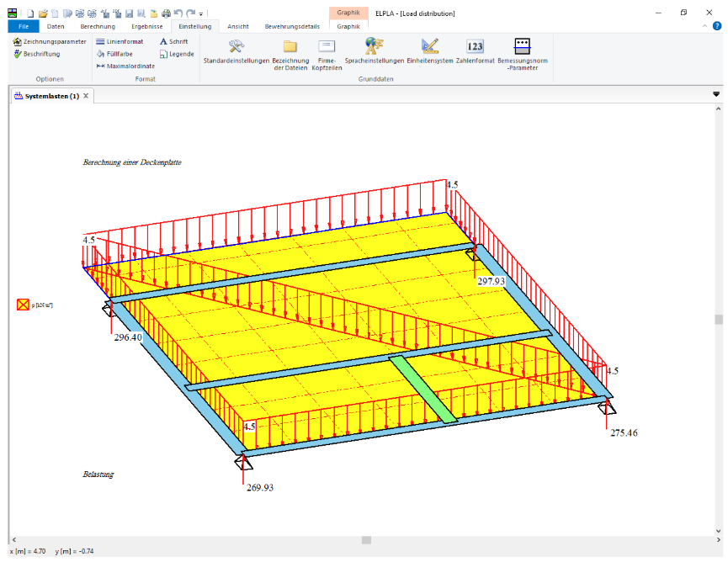
Task: Switch to the Berechnung ribbon tab
Action: pos(98,26)
